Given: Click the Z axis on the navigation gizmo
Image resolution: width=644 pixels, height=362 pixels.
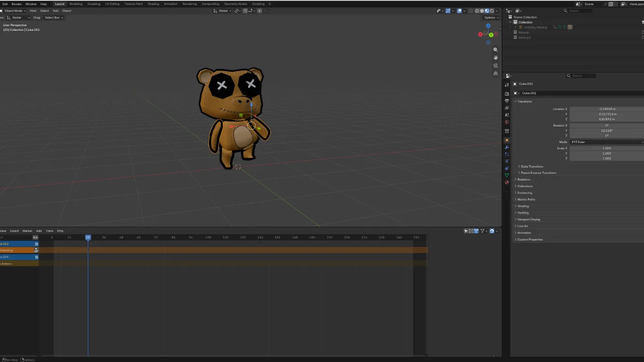Looking at the screenshot, I should pos(488,26).
